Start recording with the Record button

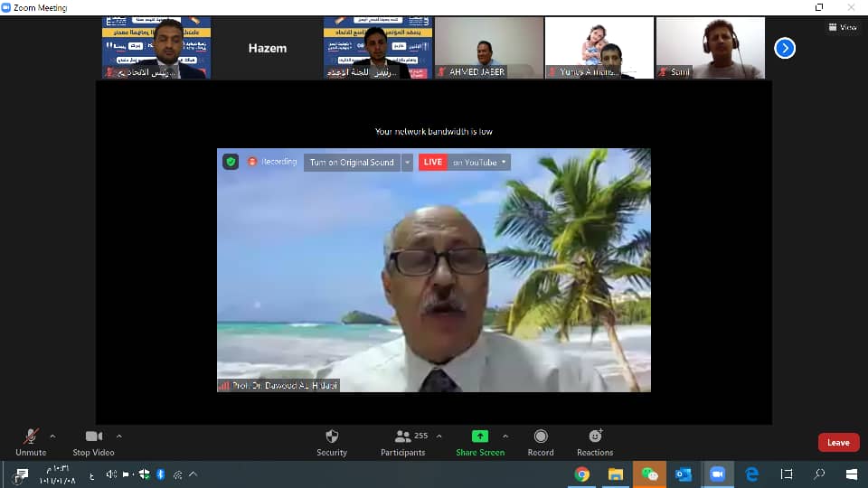pyautogui.click(x=541, y=436)
